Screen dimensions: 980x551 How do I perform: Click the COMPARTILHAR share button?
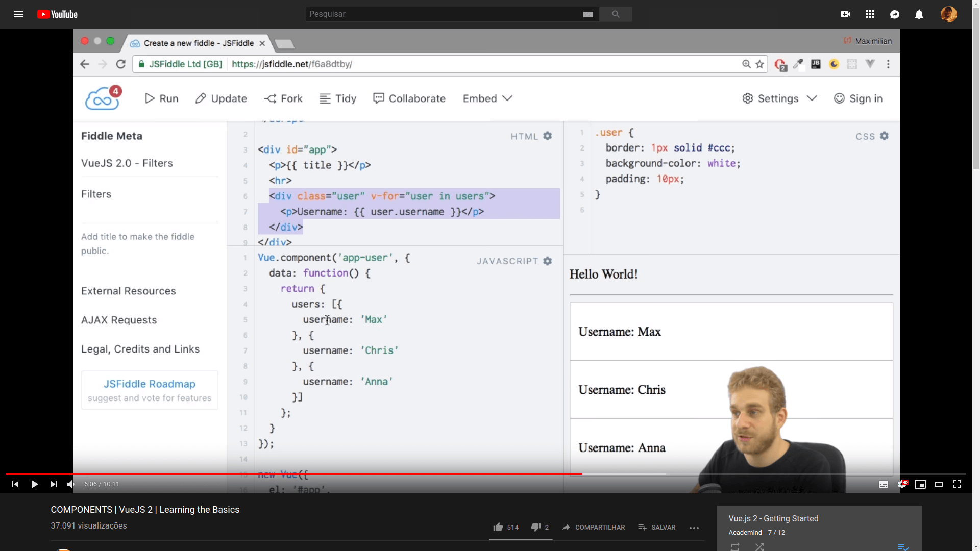point(594,527)
